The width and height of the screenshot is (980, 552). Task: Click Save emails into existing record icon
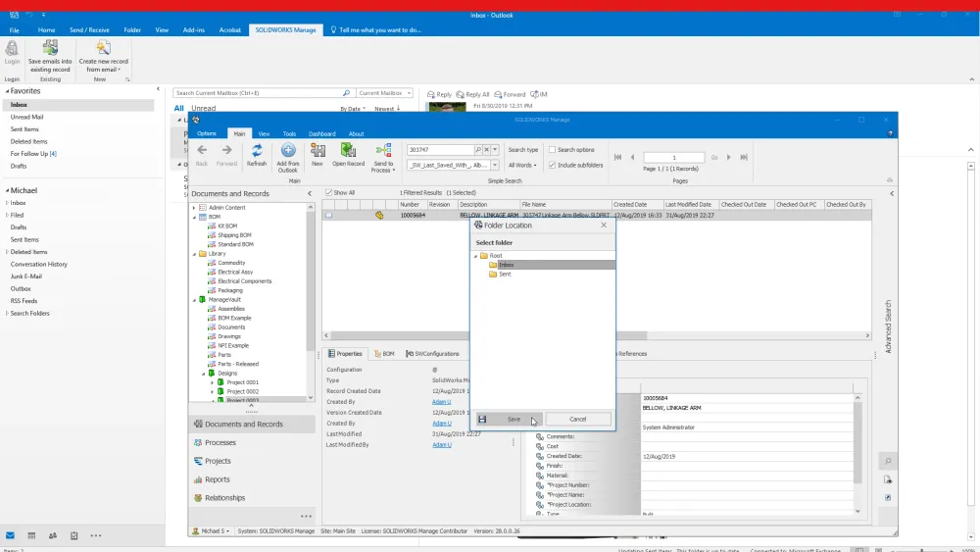[50, 48]
